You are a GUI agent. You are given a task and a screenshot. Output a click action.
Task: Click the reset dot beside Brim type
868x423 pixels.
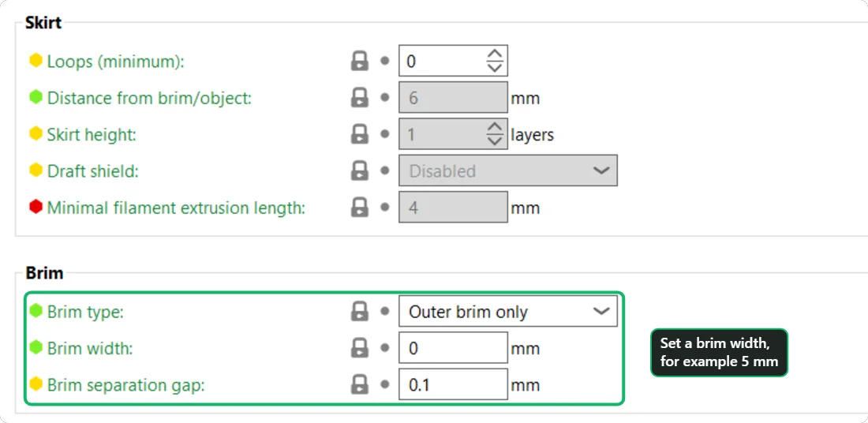385,312
